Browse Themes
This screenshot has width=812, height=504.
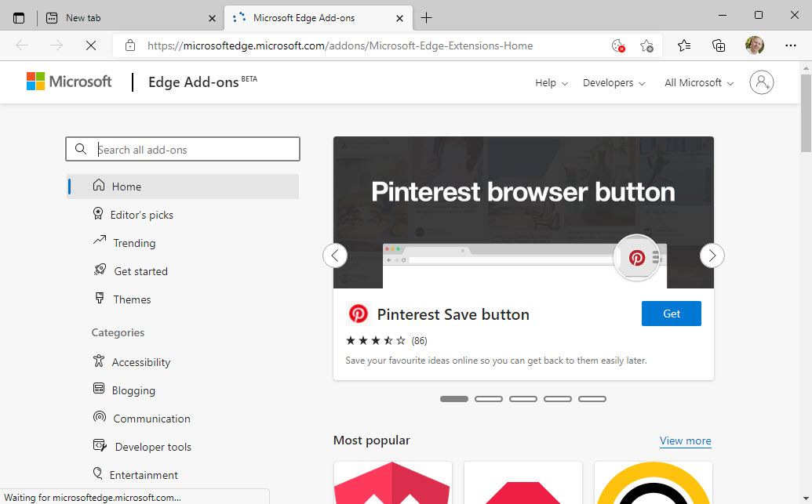tap(122, 299)
